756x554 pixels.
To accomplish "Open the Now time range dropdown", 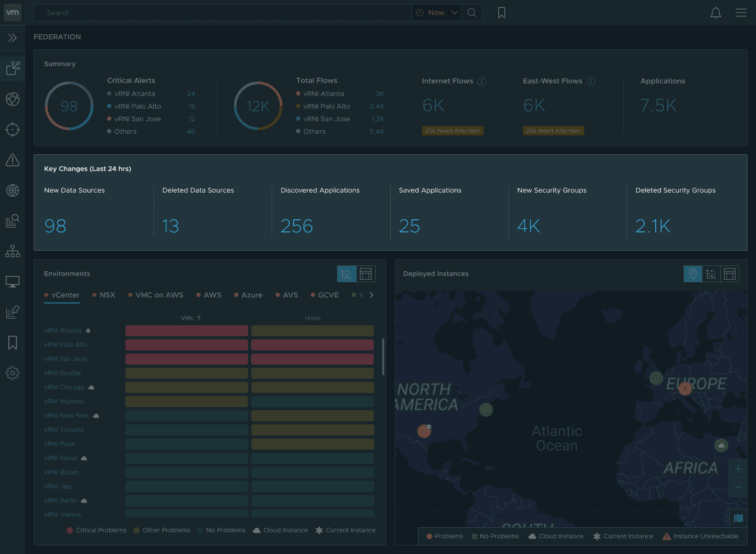I will [437, 13].
